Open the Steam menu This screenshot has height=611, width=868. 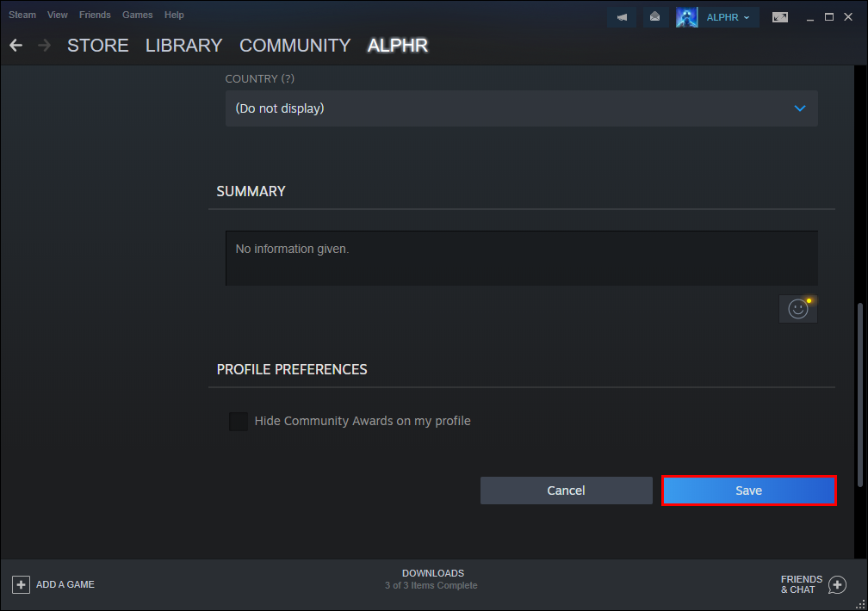pos(22,15)
